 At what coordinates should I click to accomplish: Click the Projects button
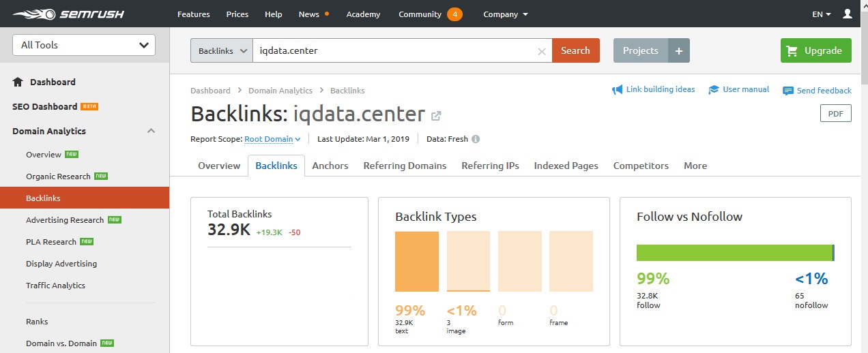[x=641, y=50]
